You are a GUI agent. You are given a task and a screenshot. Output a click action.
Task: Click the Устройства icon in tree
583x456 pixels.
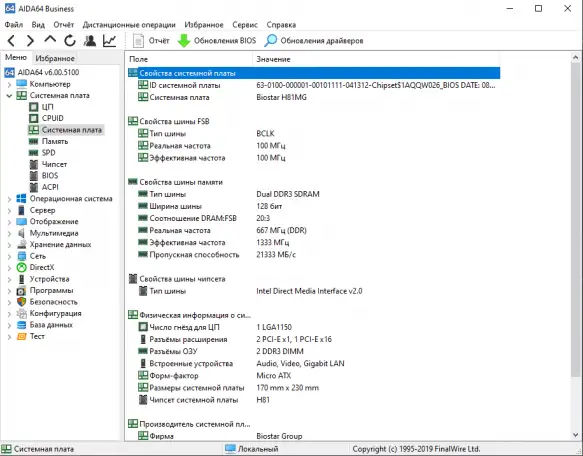pyautogui.click(x=22, y=279)
